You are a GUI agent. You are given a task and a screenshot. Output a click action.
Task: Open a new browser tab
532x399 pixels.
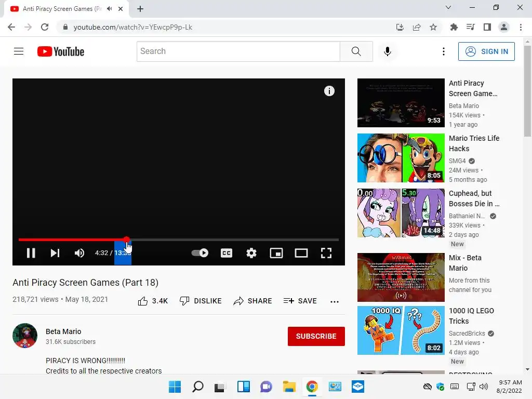pos(140,9)
